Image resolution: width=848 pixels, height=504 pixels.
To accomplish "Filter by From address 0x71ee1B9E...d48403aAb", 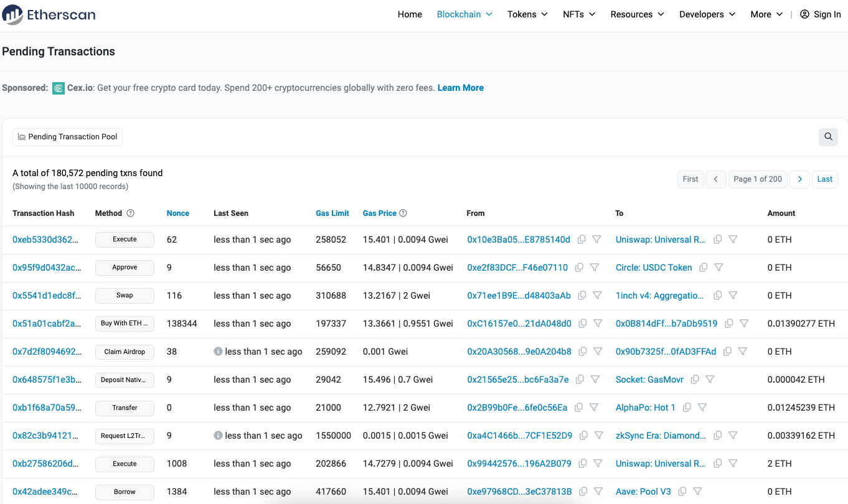I will 597,296.
